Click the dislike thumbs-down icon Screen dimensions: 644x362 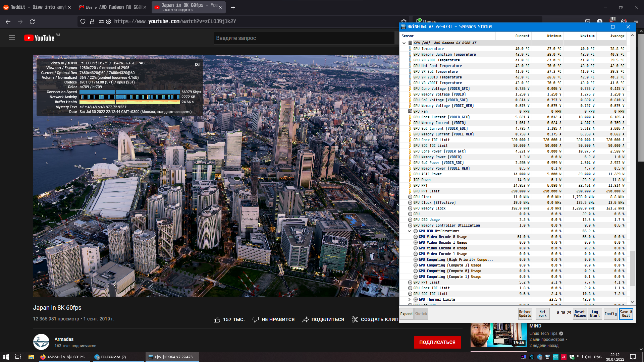[x=256, y=319]
